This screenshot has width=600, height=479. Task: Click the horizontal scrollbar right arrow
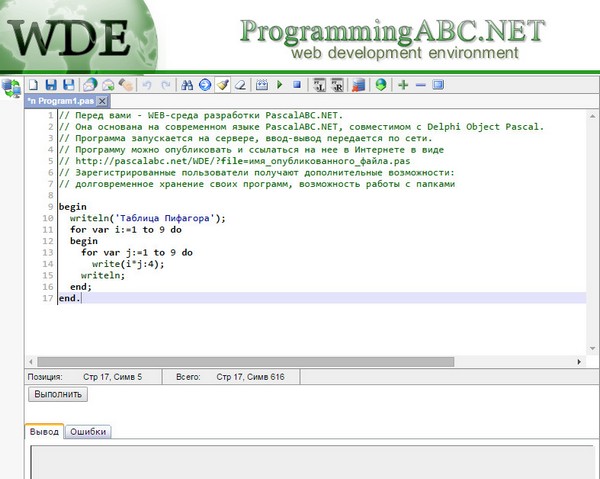[x=579, y=362]
